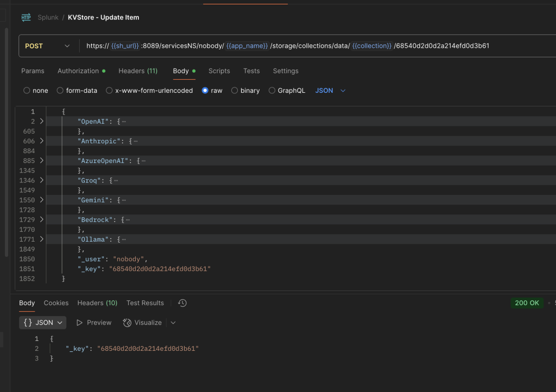Open the dropdown arrow beside Visualize
Image resolution: width=556 pixels, height=392 pixels.
coord(173,323)
